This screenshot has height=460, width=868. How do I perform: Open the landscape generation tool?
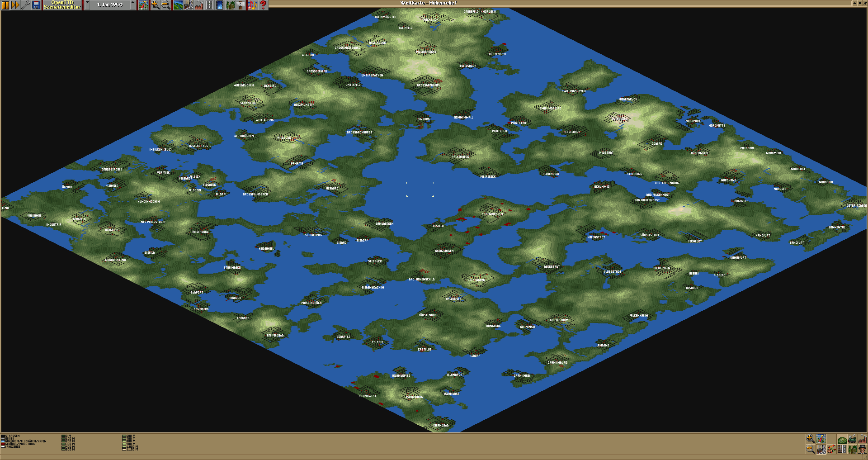[x=178, y=5]
